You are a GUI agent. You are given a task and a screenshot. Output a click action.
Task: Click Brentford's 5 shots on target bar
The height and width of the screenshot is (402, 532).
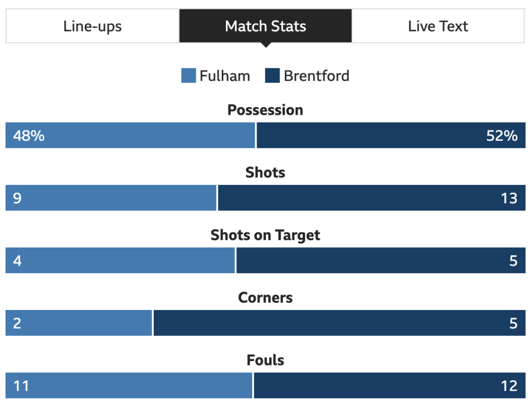tap(381, 261)
